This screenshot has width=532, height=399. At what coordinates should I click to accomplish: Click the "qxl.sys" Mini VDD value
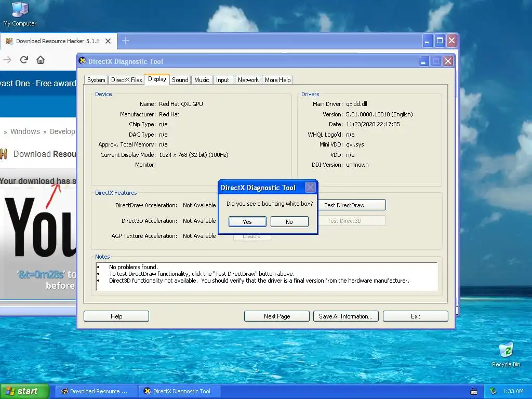tap(355, 144)
